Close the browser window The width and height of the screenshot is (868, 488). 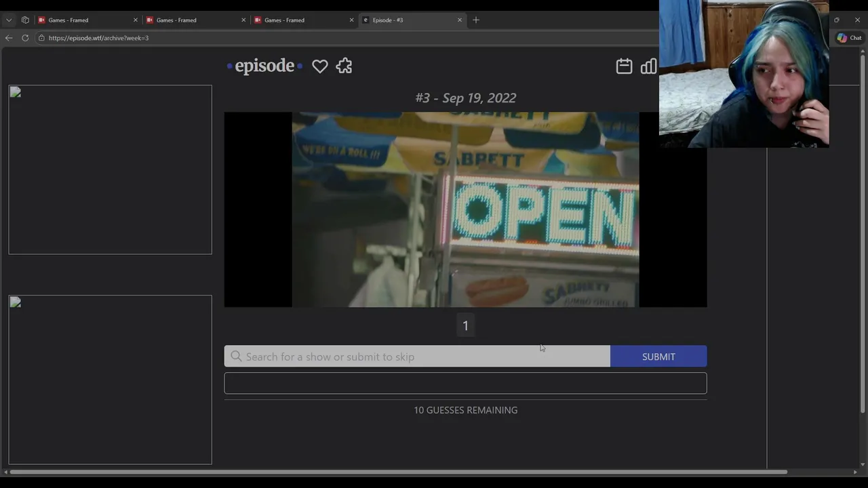[x=857, y=20]
